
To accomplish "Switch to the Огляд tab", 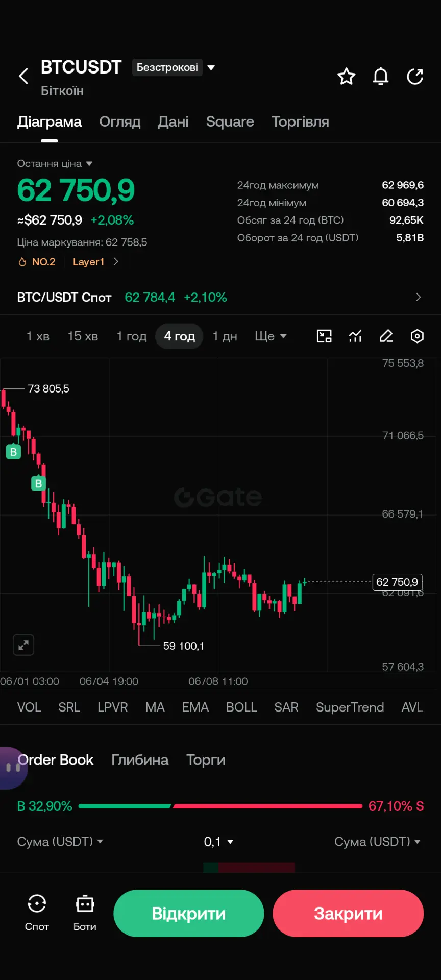I will pyautogui.click(x=120, y=122).
